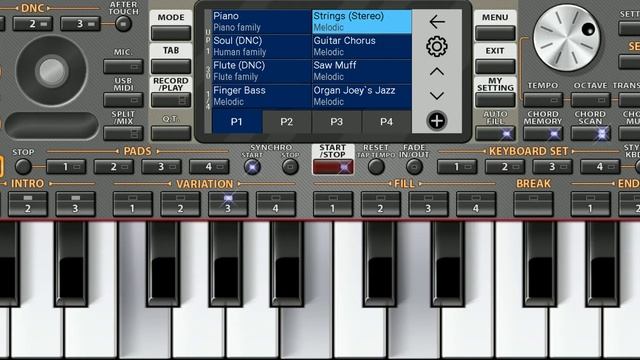640x360 pixels.
Task: Select Organ Joey's Jazz sound
Action: (362, 96)
